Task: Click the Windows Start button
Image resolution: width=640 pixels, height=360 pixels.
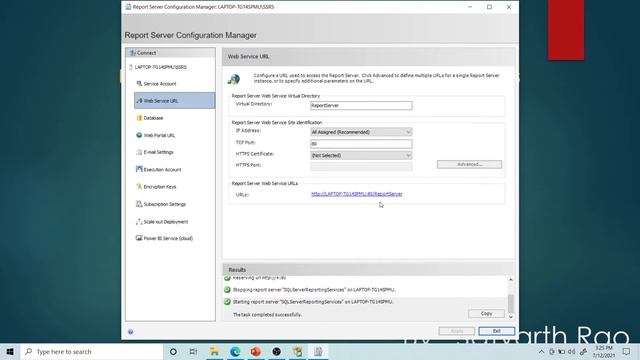Action: 10,351
